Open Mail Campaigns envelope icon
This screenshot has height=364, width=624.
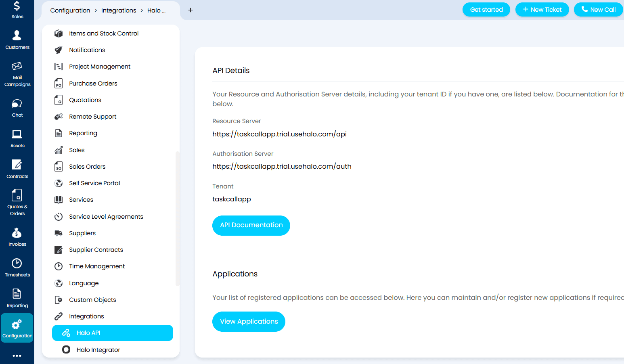pyautogui.click(x=17, y=66)
